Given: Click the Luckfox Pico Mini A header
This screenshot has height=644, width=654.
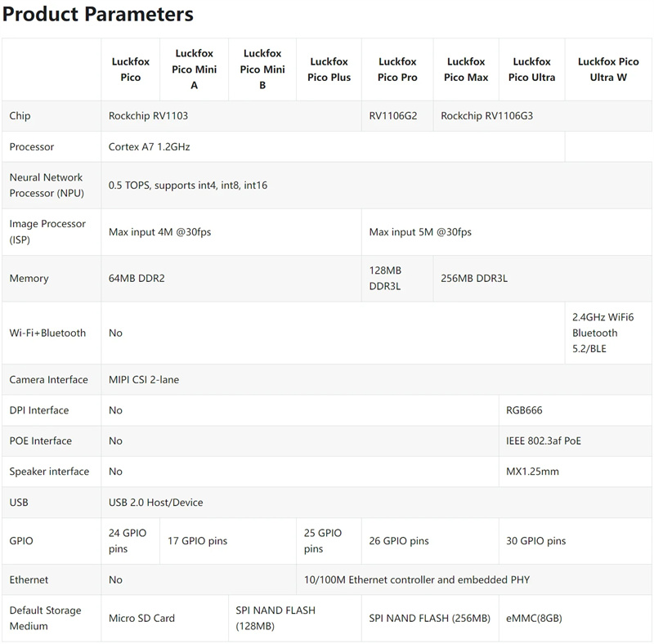Looking at the screenshot, I should pos(195,69).
